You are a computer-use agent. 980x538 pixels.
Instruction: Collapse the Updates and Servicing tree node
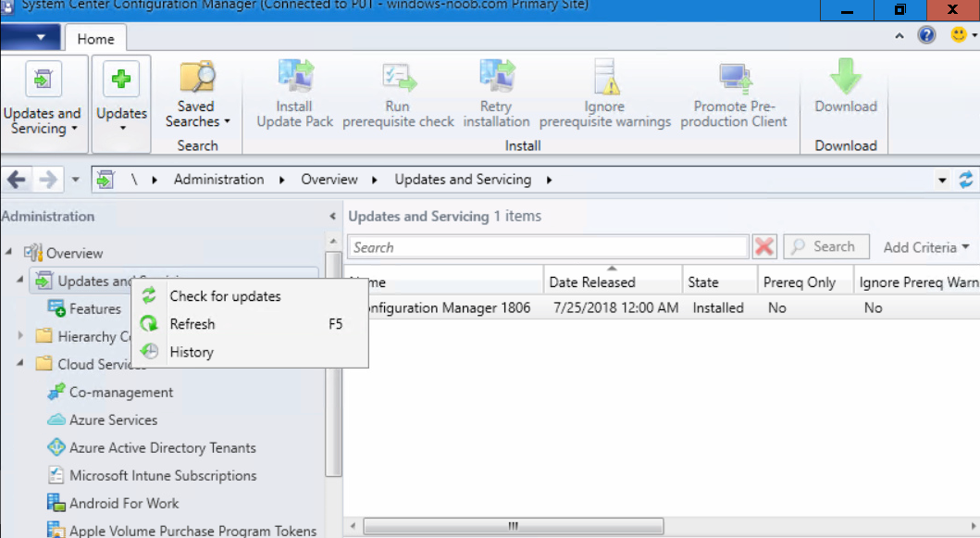point(20,280)
